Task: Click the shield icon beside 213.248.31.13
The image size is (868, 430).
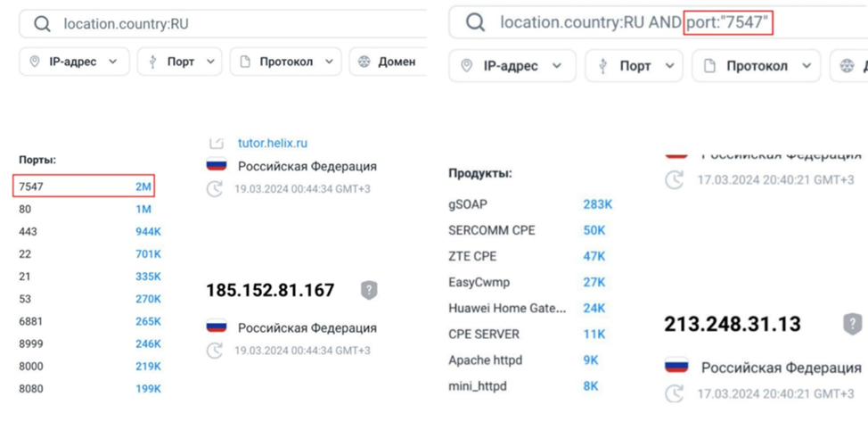Action: tap(852, 323)
